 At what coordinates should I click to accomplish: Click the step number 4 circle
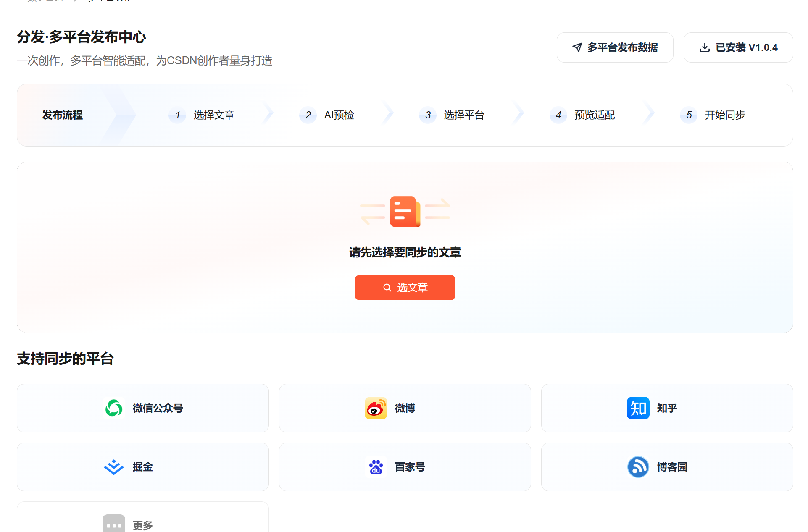(x=558, y=115)
